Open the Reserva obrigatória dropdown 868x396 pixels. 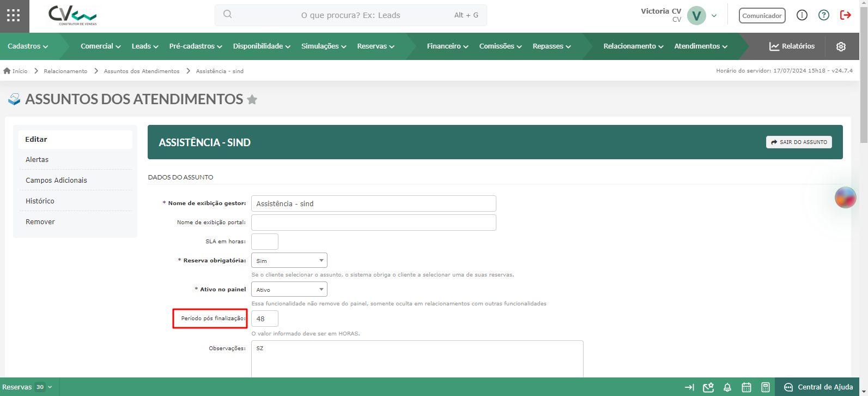click(289, 260)
